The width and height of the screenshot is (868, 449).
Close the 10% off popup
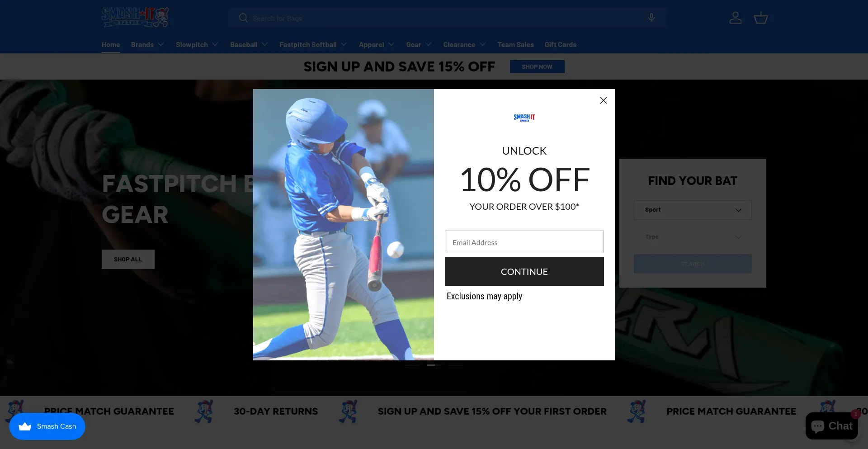click(603, 100)
